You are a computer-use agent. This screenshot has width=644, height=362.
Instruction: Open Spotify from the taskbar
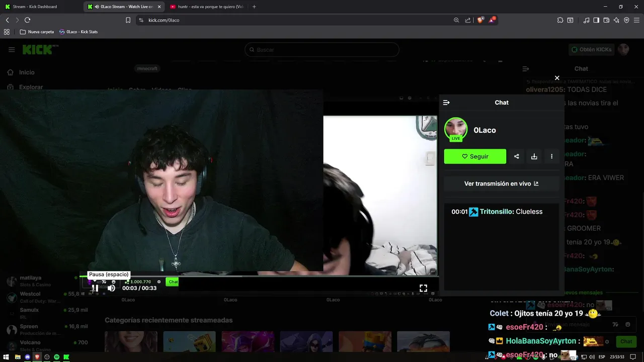click(x=56, y=357)
